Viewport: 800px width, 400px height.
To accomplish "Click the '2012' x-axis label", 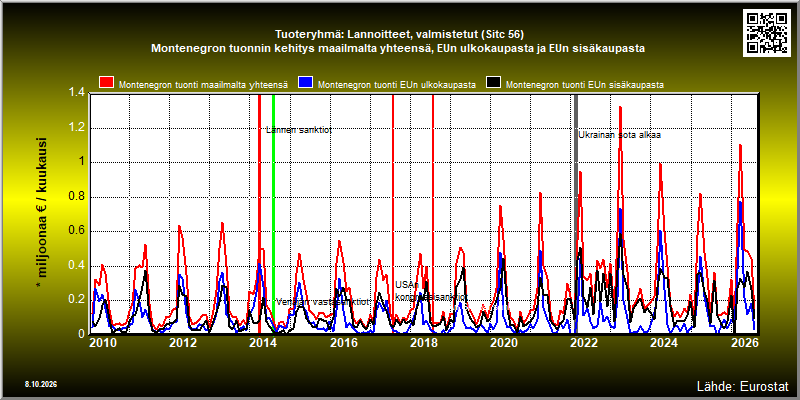I will pos(183,343).
